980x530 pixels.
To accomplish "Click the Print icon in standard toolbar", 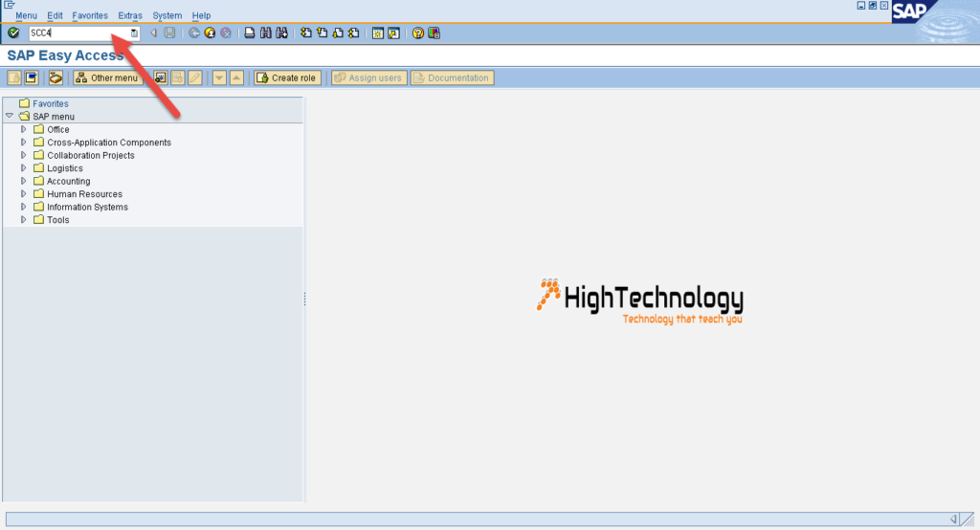I will [250, 33].
